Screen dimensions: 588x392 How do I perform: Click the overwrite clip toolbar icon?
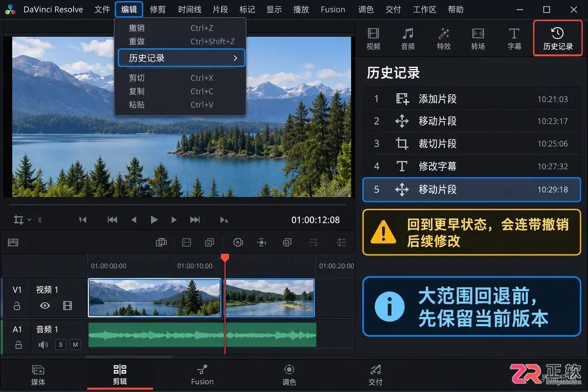pyautogui.click(x=187, y=243)
